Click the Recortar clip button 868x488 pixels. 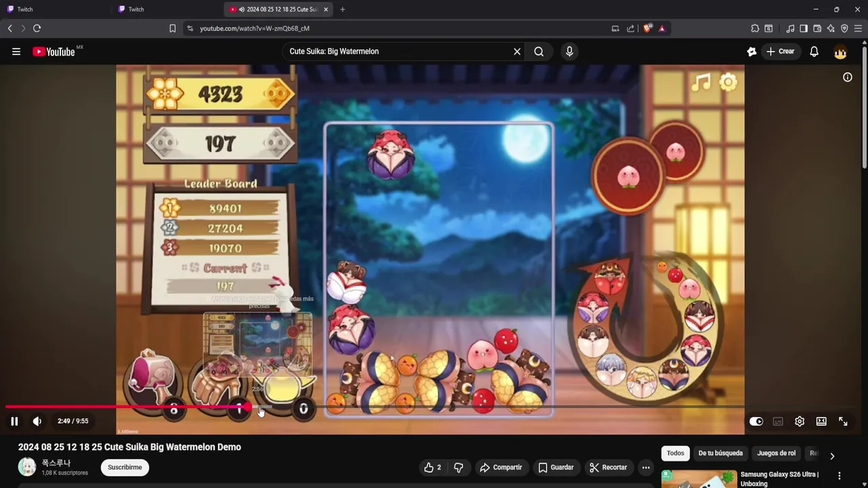(x=608, y=468)
